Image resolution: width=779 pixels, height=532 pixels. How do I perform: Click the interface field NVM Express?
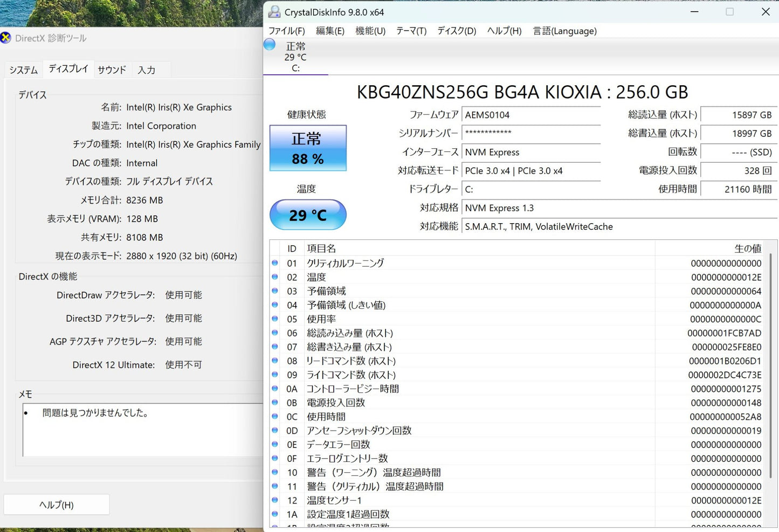tap(531, 152)
